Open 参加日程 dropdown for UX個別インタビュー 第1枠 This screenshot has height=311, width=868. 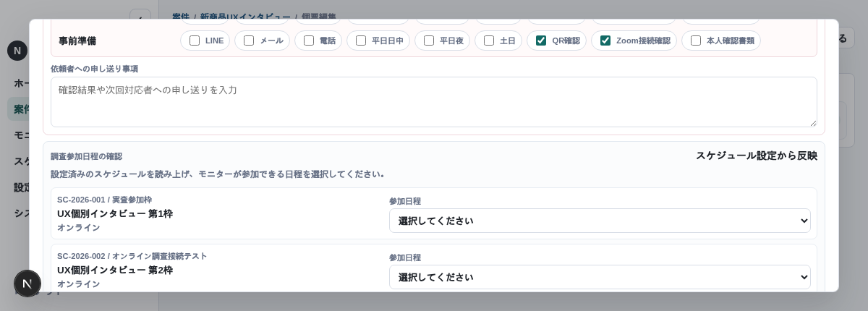[600, 221]
